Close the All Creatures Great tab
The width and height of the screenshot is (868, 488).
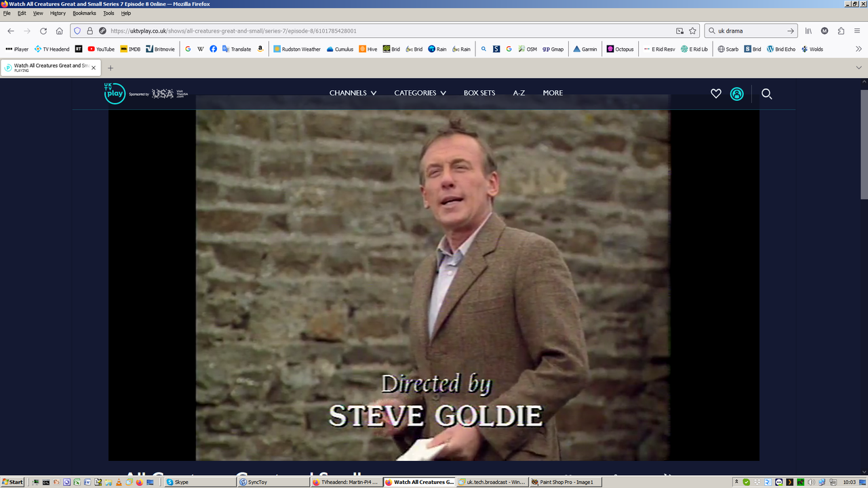coord(94,68)
